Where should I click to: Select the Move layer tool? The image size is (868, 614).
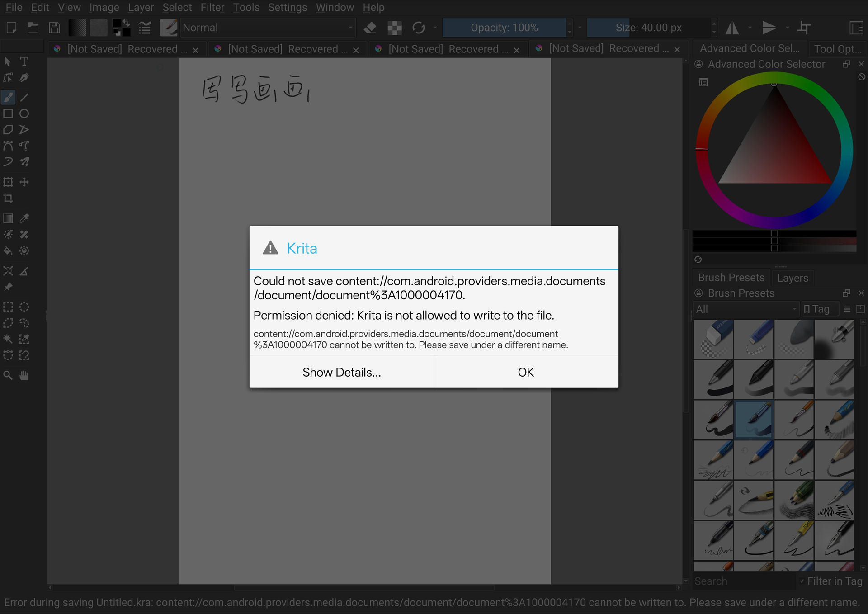coord(24,182)
